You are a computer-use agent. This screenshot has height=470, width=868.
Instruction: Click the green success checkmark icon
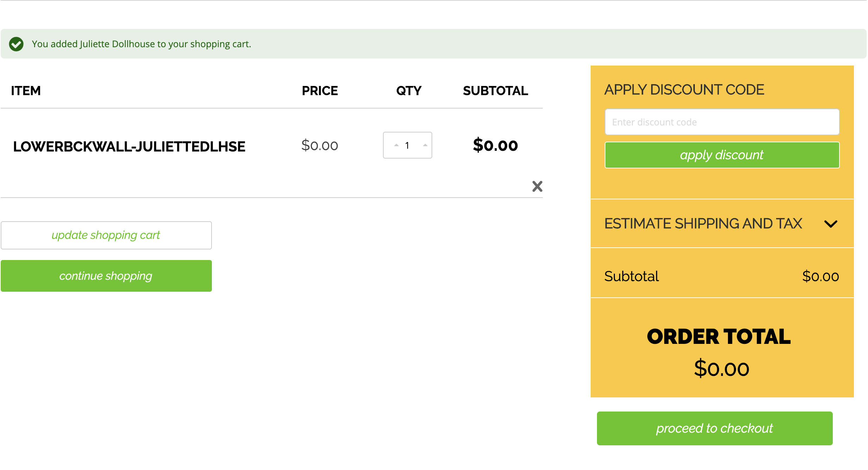pos(16,44)
